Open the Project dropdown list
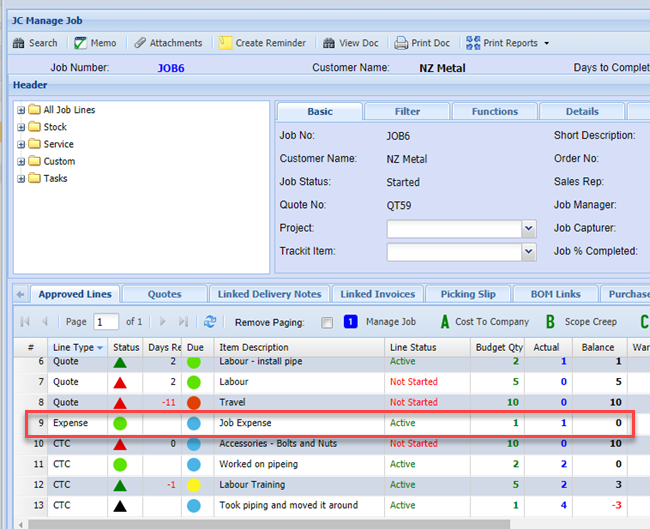 [529, 229]
